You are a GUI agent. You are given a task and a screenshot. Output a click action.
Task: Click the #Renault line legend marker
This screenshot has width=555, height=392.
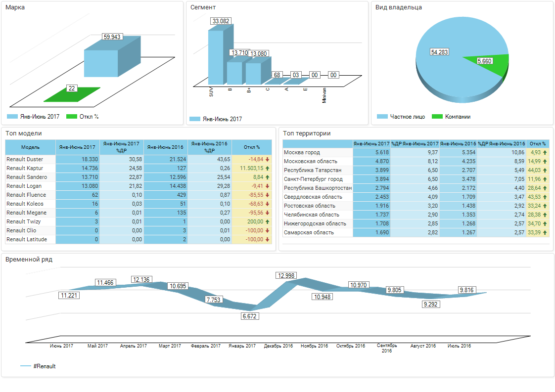click(26, 366)
